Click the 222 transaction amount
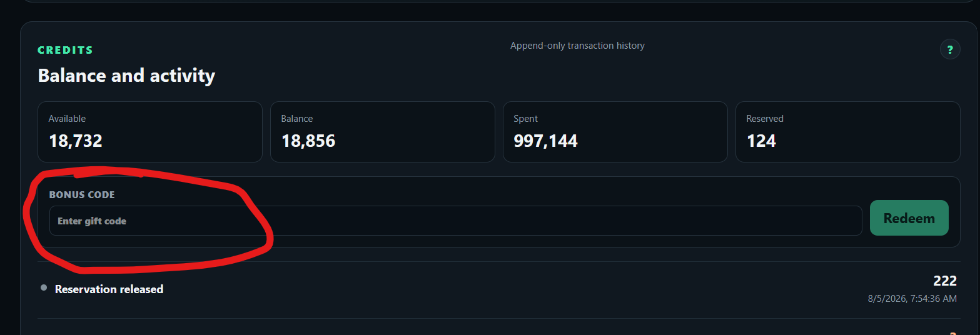Screen dimensions: 980x335 [x=945, y=281]
